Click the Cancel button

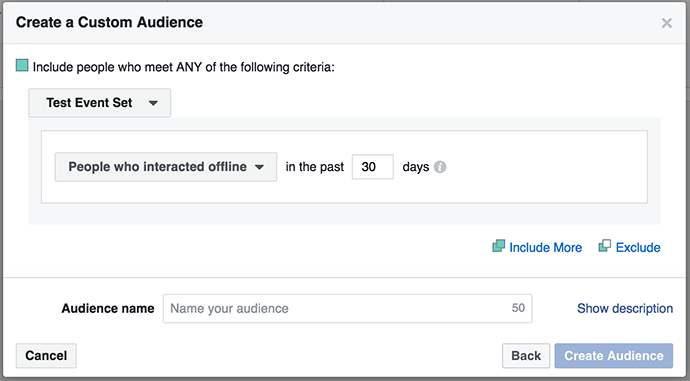coord(46,355)
